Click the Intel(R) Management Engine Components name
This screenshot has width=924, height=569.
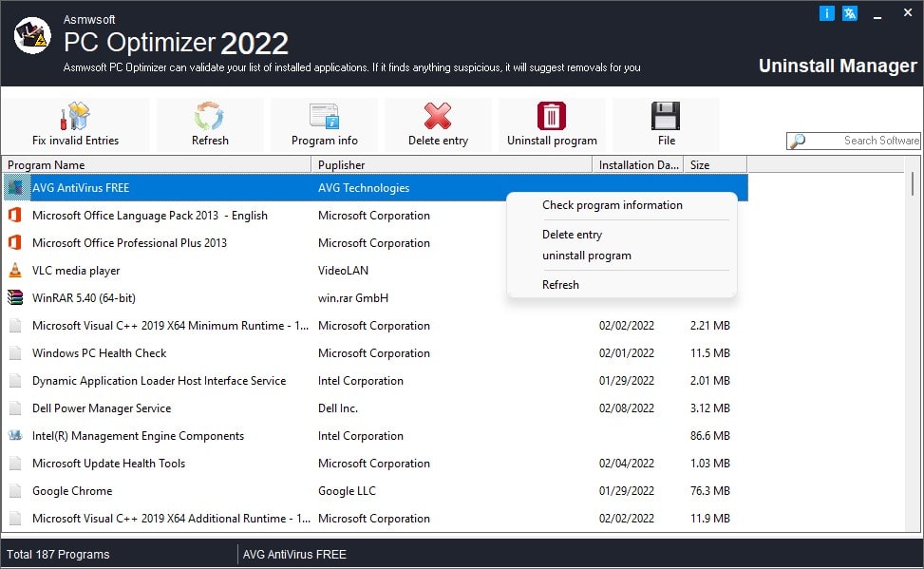coord(138,436)
